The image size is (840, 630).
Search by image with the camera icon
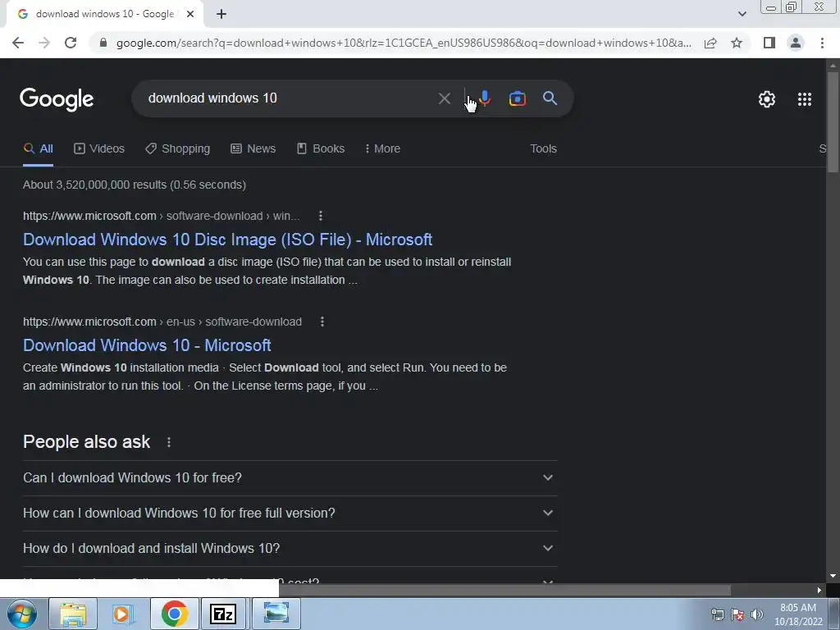517,98
